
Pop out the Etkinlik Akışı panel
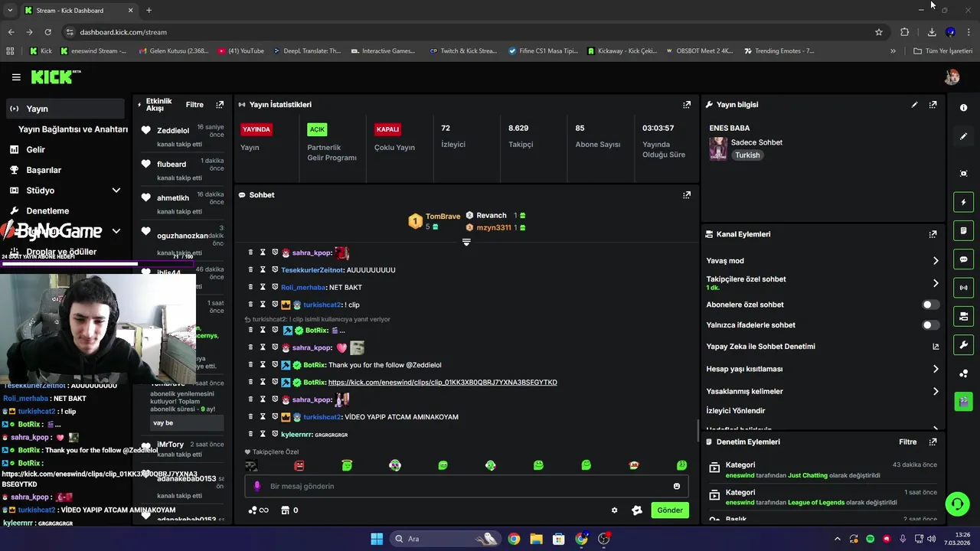220,105
